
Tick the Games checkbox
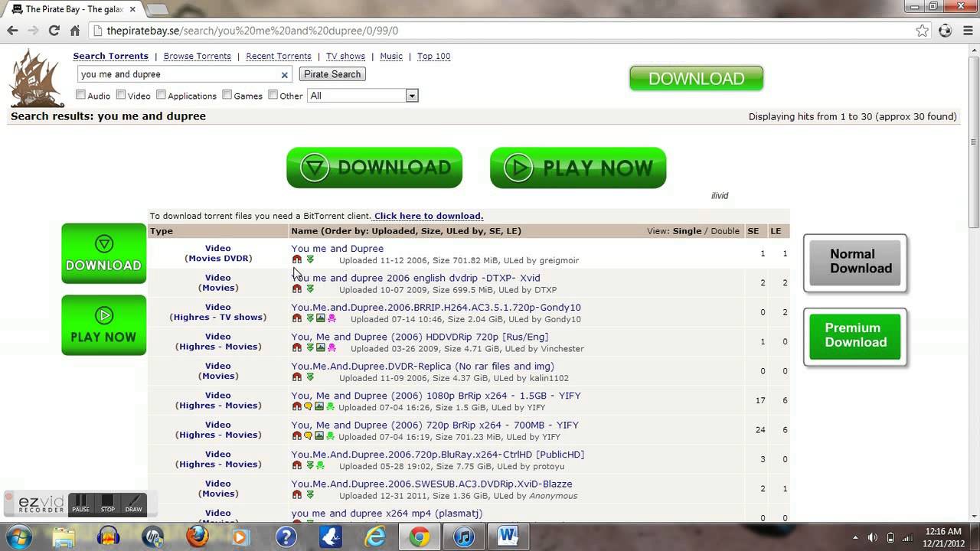click(x=227, y=95)
